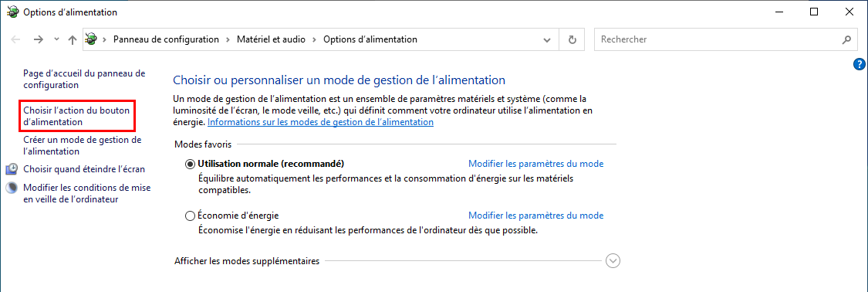Expand Afficher les modes supplémentaires chevron
Screen dimensions: 868x292
tap(613, 260)
